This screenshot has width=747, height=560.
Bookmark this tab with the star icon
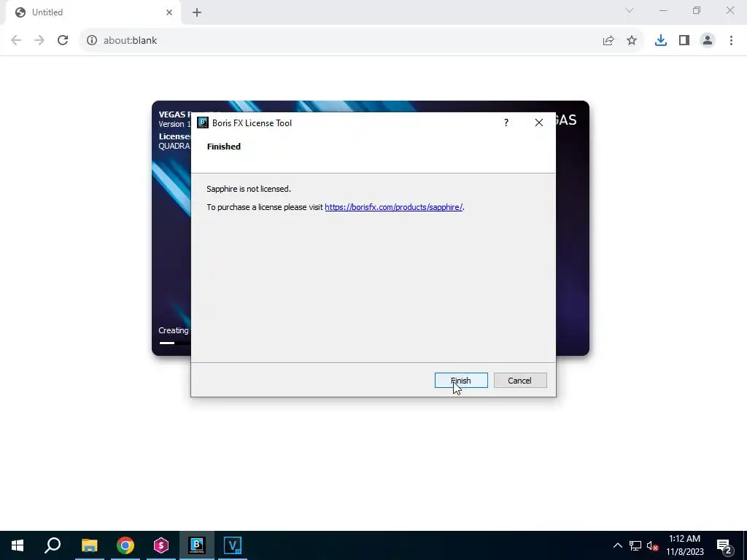(x=632, y=41)
